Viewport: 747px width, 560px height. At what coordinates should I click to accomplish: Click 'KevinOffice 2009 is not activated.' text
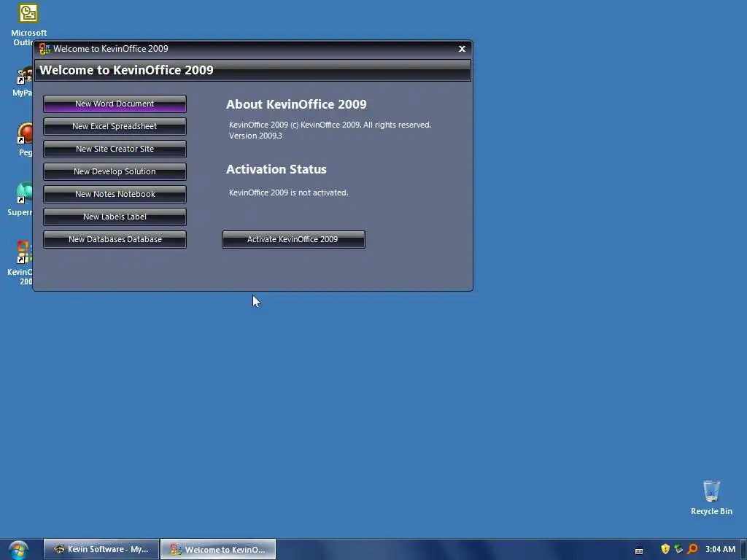click(289, 192)
